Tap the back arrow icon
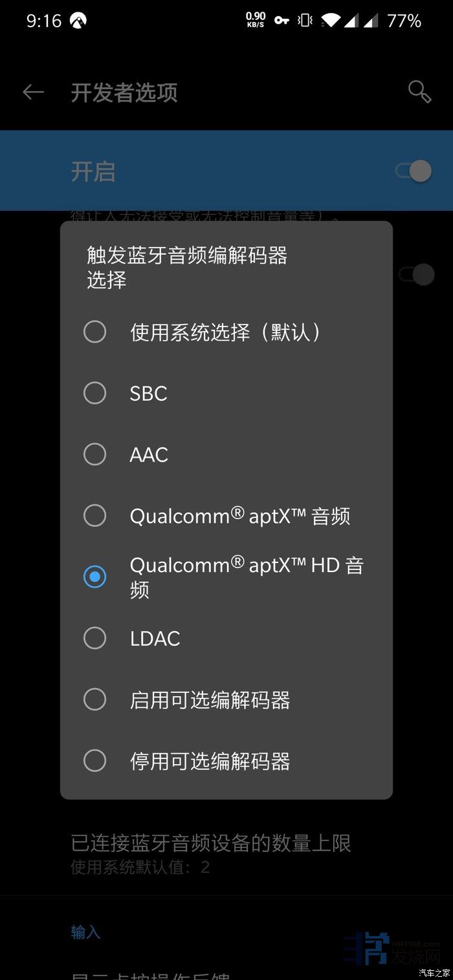This screenshot has height=980, width=453. 33,92
